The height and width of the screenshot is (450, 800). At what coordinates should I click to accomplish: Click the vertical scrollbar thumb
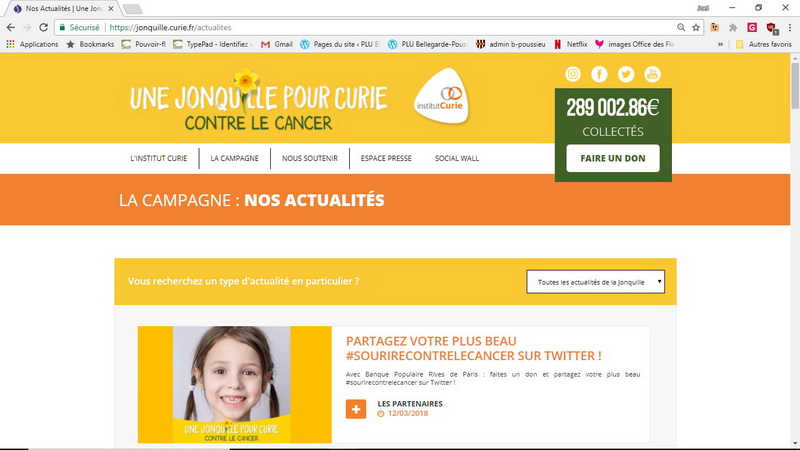(795, 85)
